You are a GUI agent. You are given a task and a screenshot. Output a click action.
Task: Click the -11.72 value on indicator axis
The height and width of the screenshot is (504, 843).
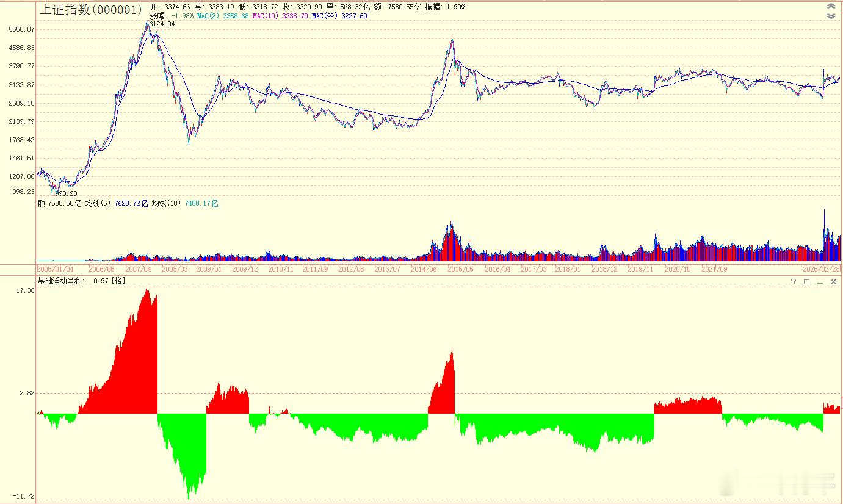pos(24,496)
